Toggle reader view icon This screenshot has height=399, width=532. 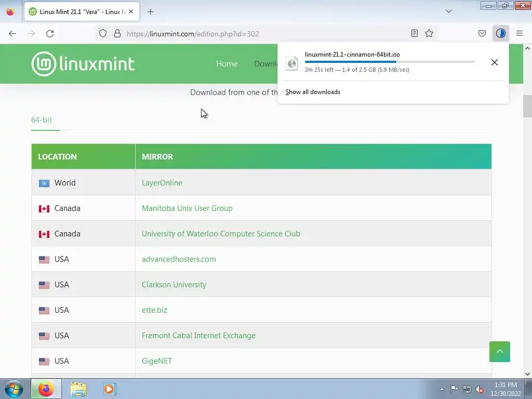click(414, 33)
